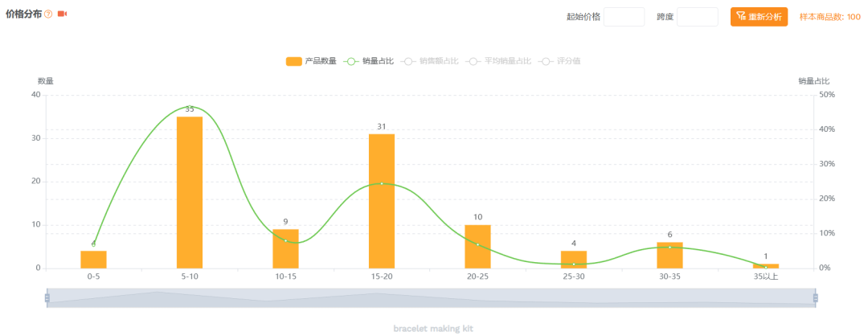Click the 价格分布 title
Viewport: 868px width, 336px height.
23,14
